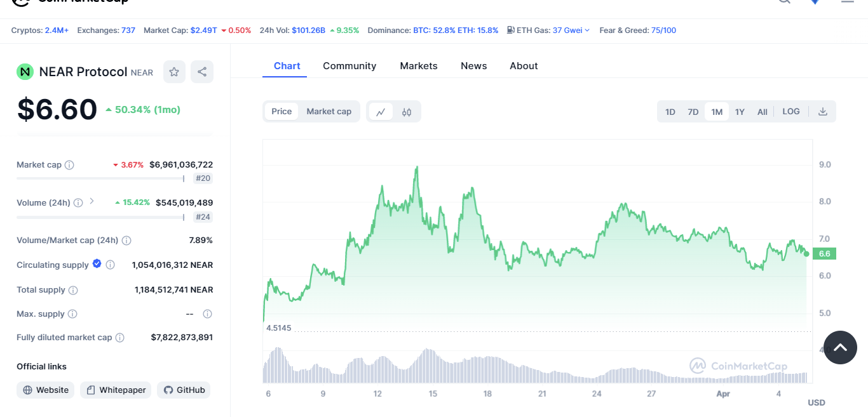Click verified badge next to Circulating supply
Image resolution: width=868 pixels, height=417 pixels.
[97, 263]
